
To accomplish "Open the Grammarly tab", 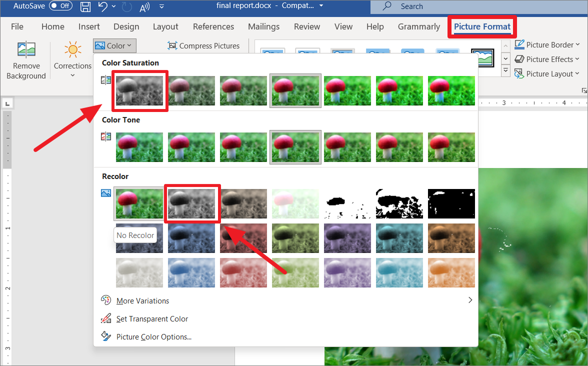I will [x=419, y=26].
